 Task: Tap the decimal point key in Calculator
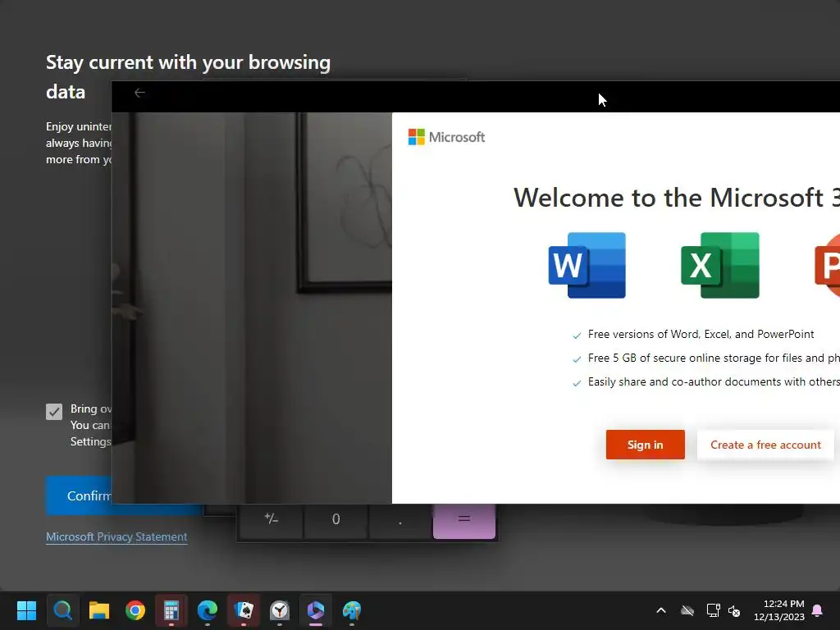[x=400, y=518]
